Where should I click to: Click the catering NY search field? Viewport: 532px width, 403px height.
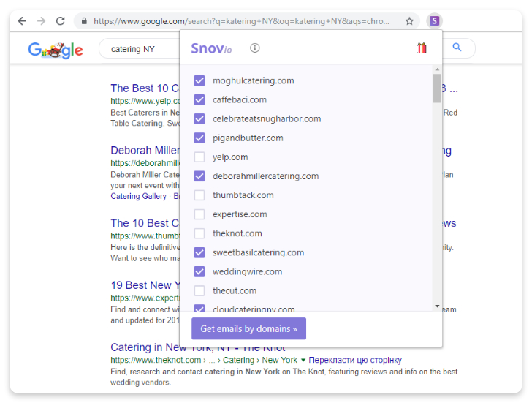coord(139,49)
